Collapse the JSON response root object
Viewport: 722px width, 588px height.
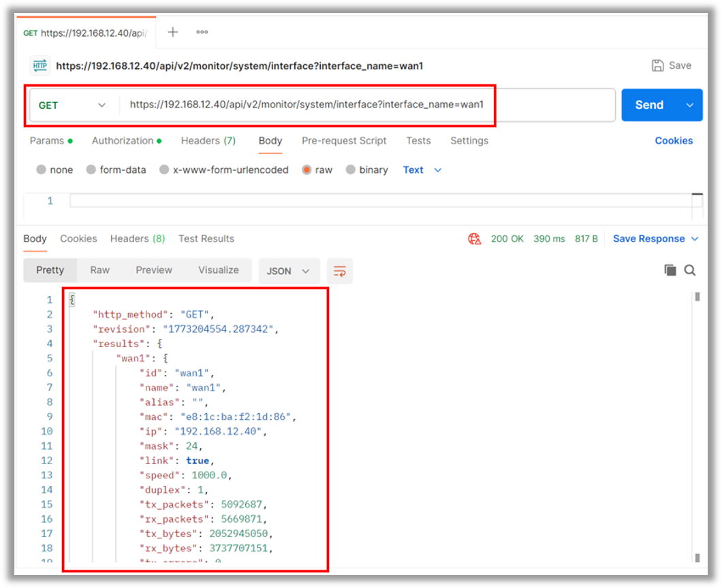point(70,299)
